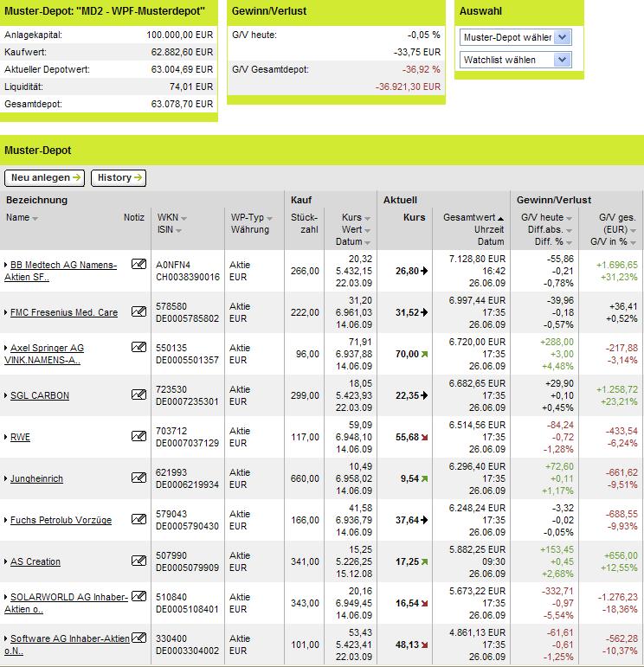Open note icon for Axel Springer AG
The height and width of the screenshot is (667, 644).
point(138,347)
